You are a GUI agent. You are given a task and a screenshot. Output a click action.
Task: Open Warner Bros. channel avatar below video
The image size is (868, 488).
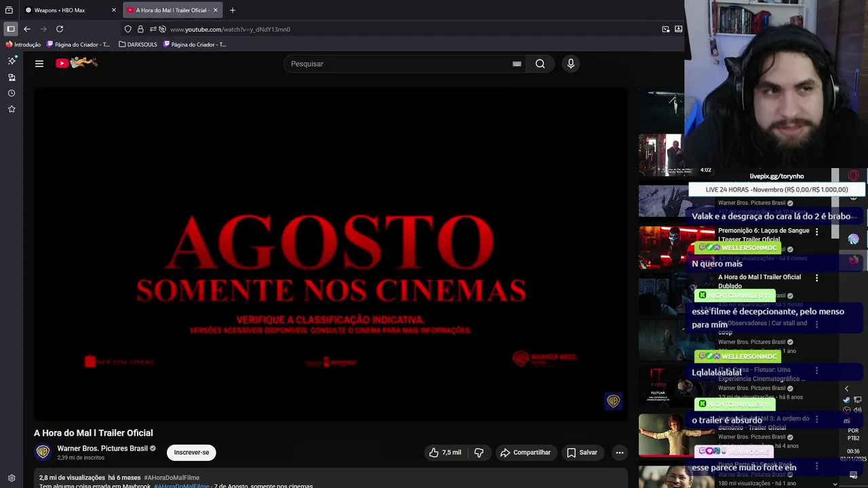(x=43, y=452)
